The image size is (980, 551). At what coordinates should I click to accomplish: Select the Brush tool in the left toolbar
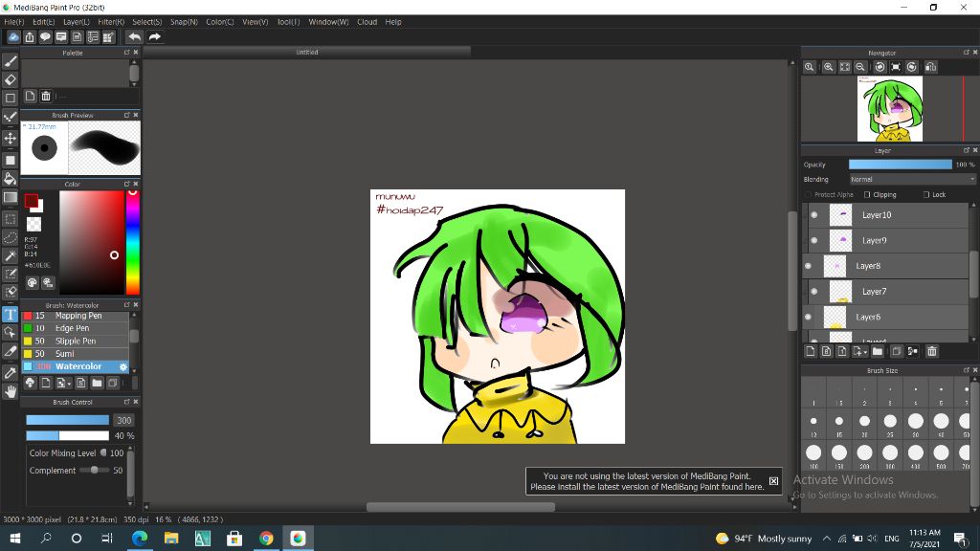click(10, 61)
